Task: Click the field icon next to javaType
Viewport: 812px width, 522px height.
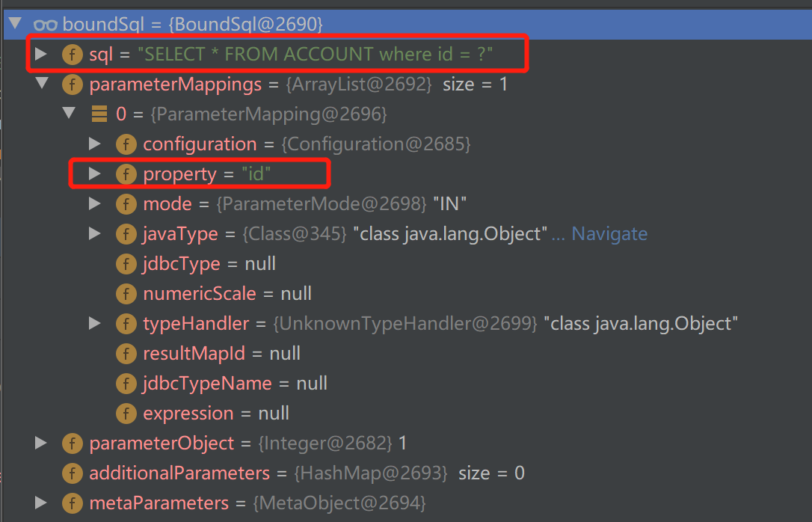Action: tap(126, 234)
